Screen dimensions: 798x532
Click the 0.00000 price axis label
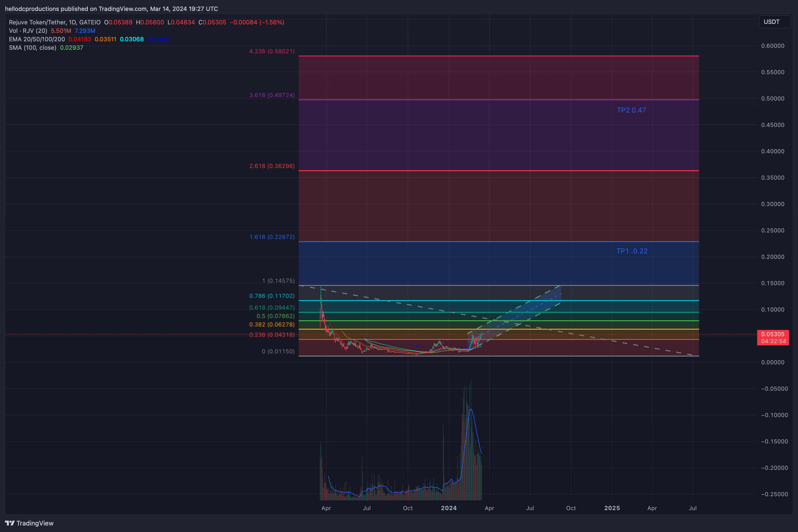click(x=773, y=362)
